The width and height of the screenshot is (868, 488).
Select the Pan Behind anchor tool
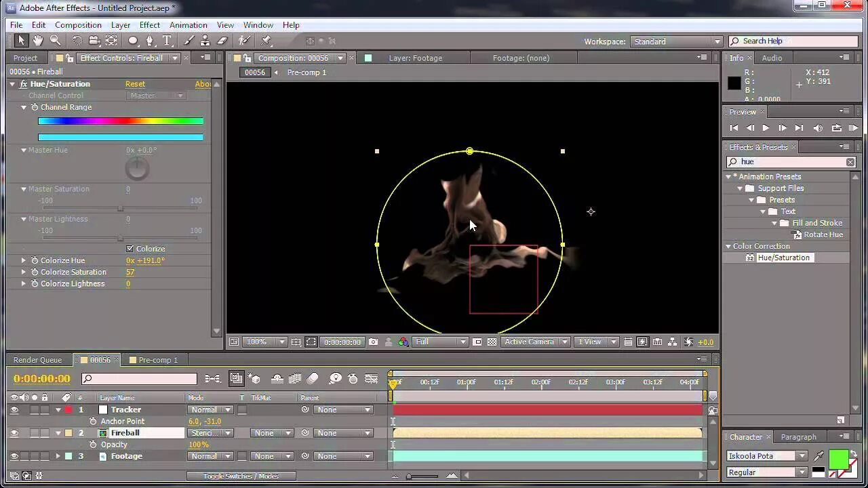[111, 41]
